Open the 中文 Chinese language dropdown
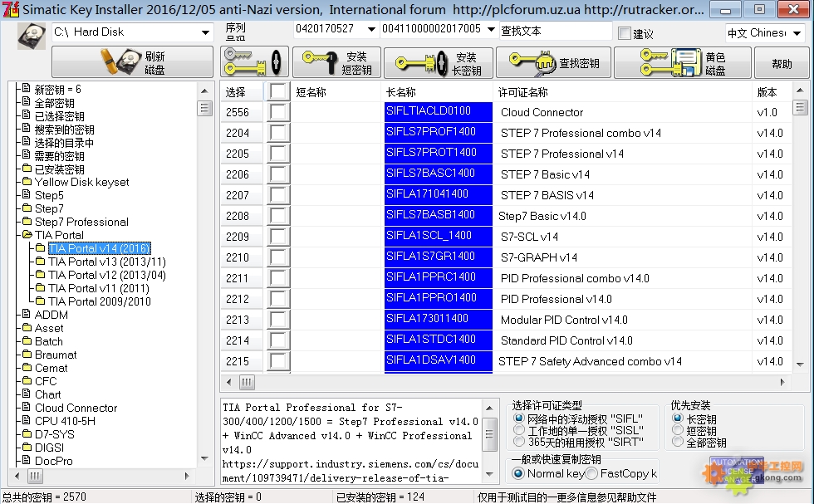This screenshot has width=814, height=504. tap(797, 34)
